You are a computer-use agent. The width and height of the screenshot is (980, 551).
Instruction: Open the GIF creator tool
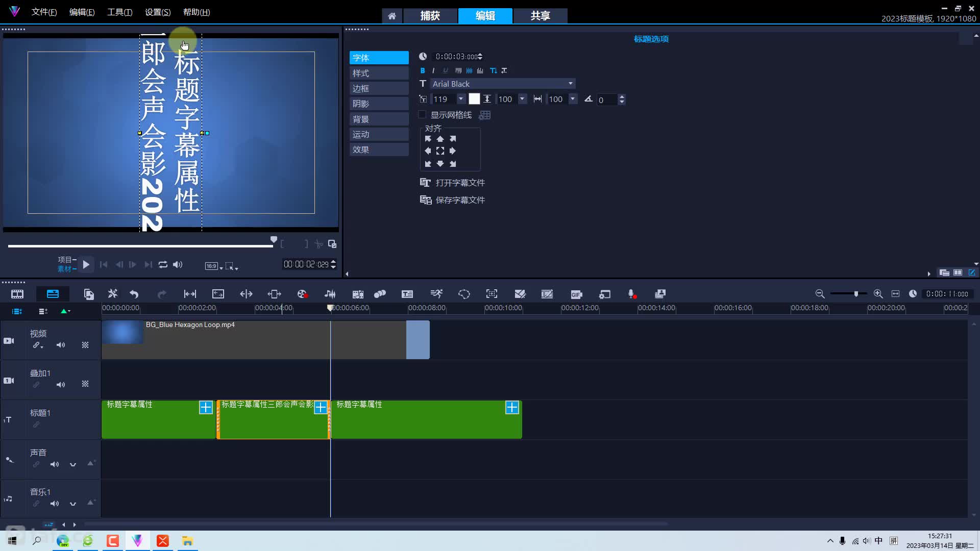(576, 294)
